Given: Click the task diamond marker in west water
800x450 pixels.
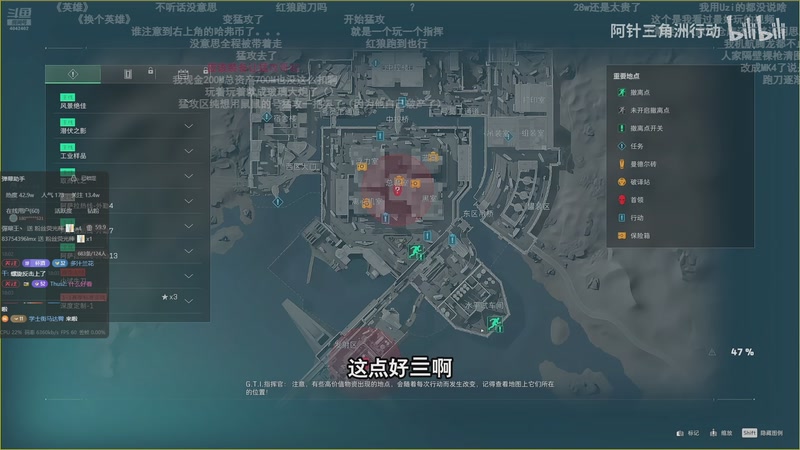Looking at the screenshot, I should [x=278, y=202].
